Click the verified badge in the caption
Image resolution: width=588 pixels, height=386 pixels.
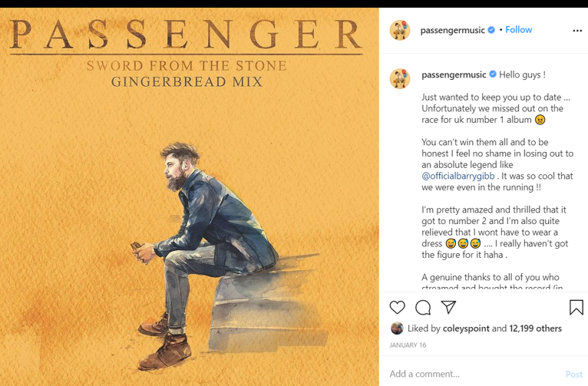click(493, 74)
